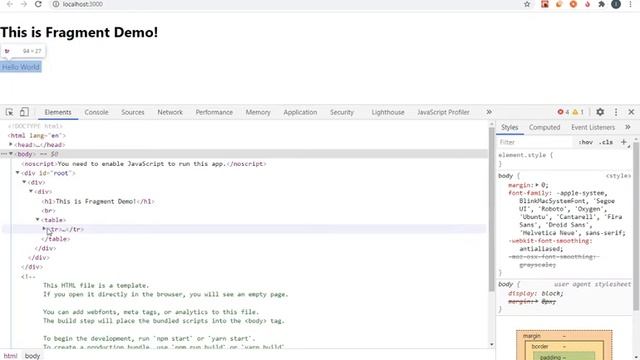Open Chrome's three-dot menu
Screen dimensions: 640x360
(630, 4)
